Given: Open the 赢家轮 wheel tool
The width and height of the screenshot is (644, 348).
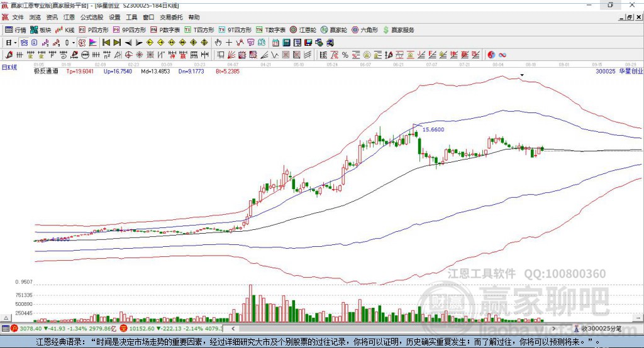Looking at the screenshot, I should point(334,30).
